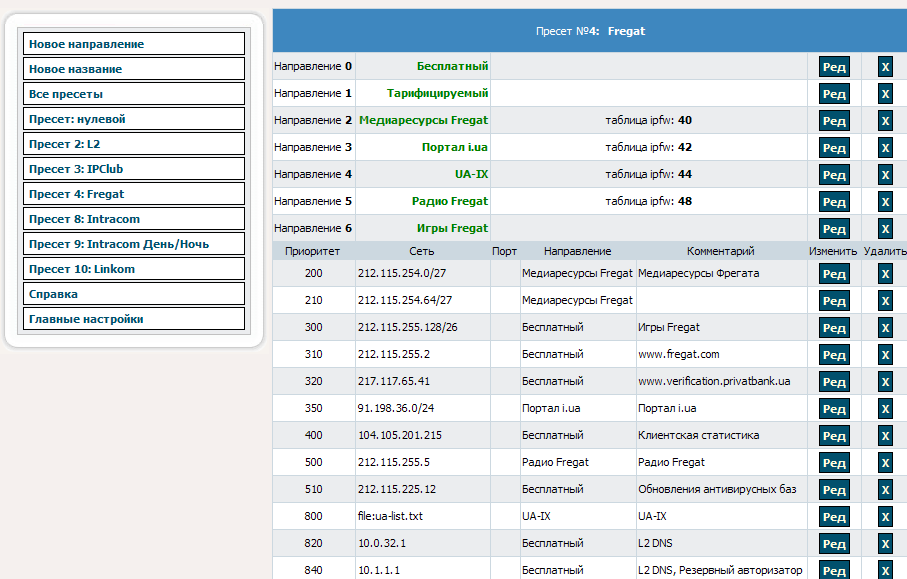Edit the priority 210 network rule
The image size is (907, 579).
click(x=834, y=301)
